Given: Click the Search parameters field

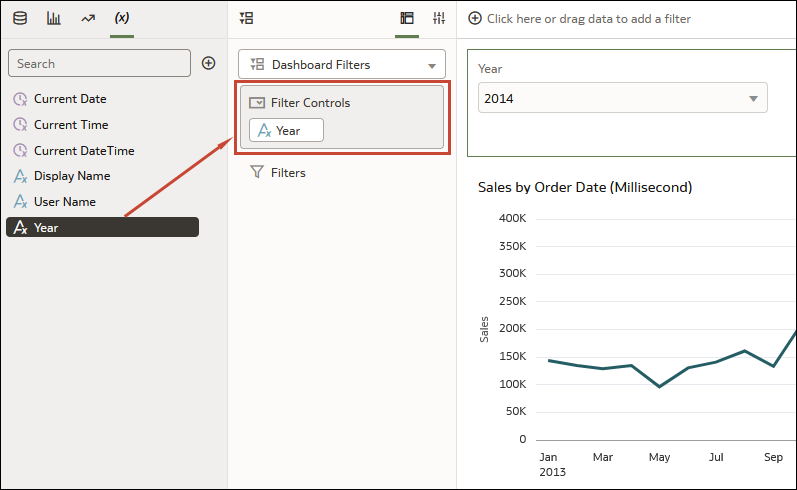Looking at the screenshot, I should (99, 63).
